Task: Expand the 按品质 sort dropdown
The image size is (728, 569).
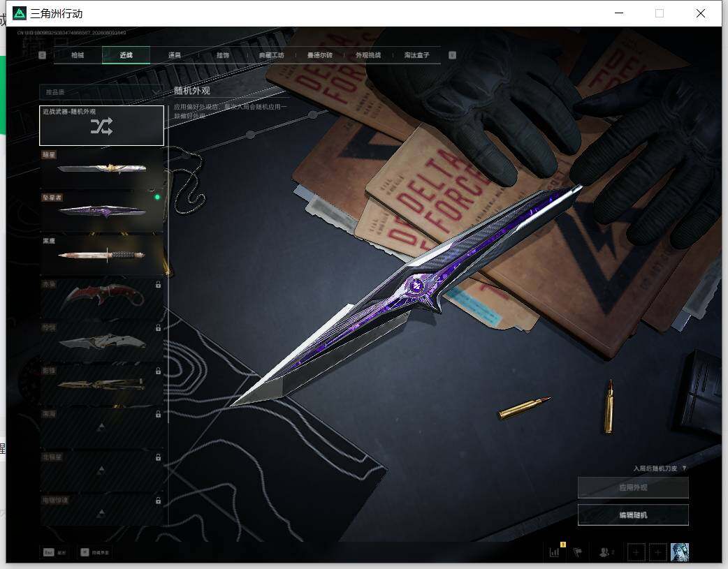Action: coord(102,92)
